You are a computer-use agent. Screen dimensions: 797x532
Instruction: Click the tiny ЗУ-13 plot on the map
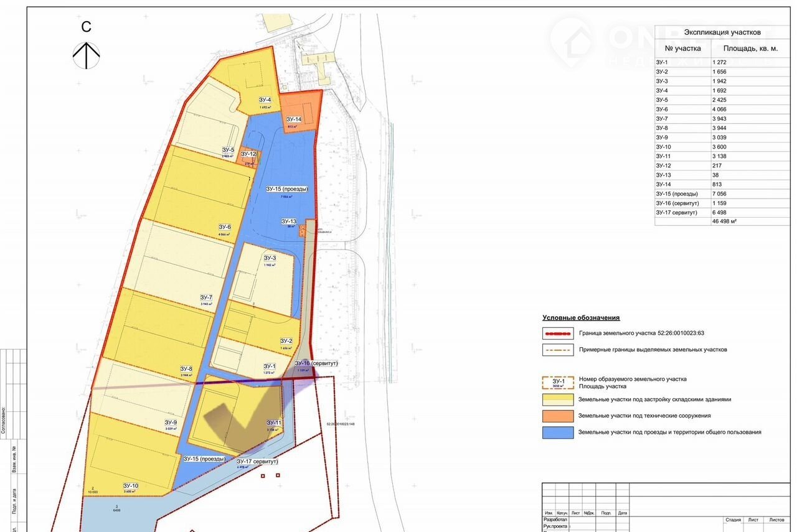point(303,231)
